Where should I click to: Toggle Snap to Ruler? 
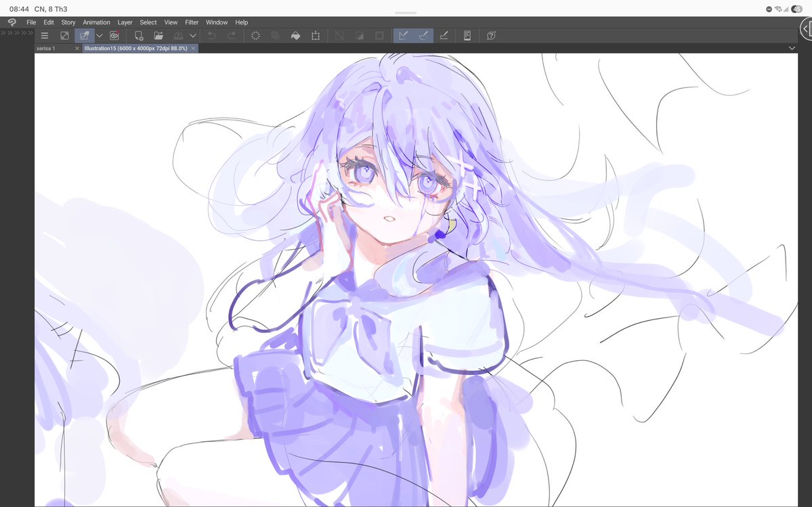tap(404, 36)
